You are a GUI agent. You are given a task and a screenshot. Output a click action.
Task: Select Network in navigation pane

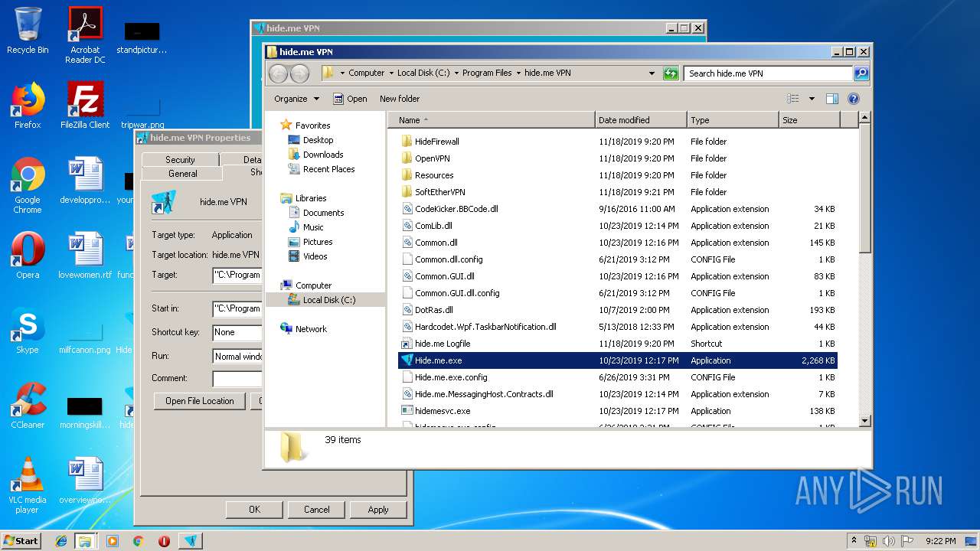pos(304,329)
